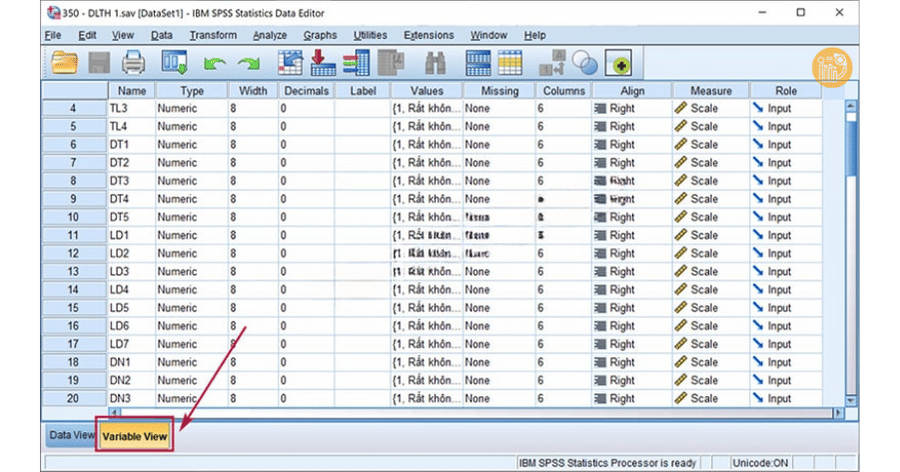The height and width of the screenshot is (472, 900).
Task: Open the File menu
Action: pyautogui.click(x=53, y=35)
